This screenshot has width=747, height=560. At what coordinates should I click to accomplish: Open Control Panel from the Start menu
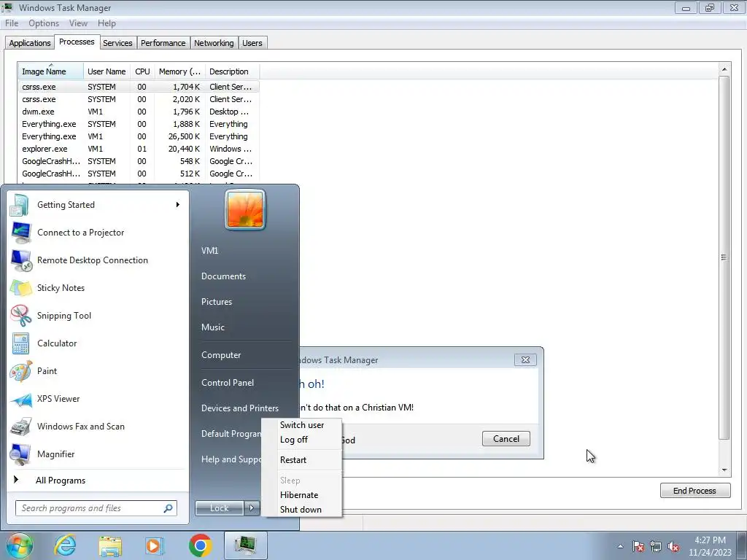click(x=228, y=383)
